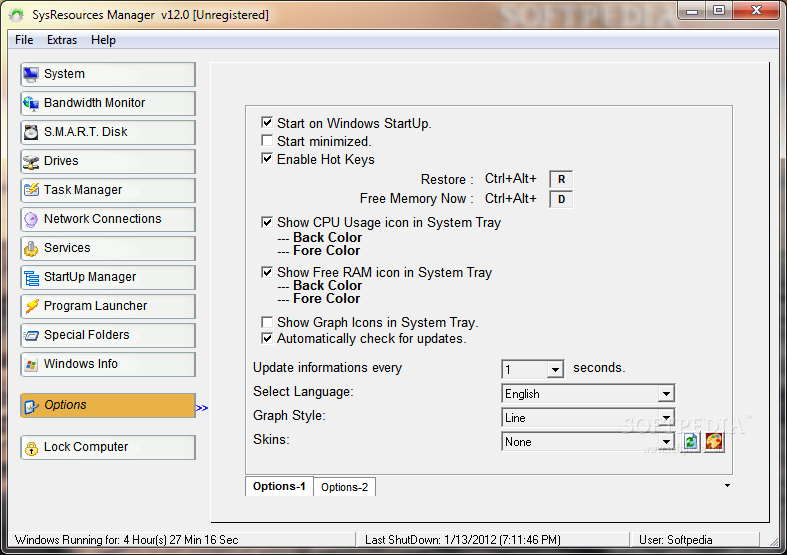The image size is (787, 555).
Task: Click Last ShutDown status bar entry
Action: click(x=463, y=540)
